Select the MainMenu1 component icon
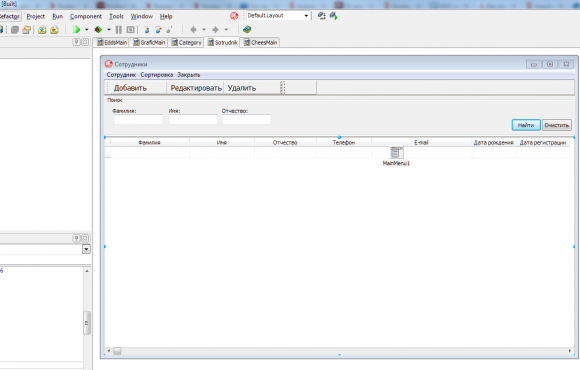The width and height of the screenshot is (580, 370). (x=396, y=152)
